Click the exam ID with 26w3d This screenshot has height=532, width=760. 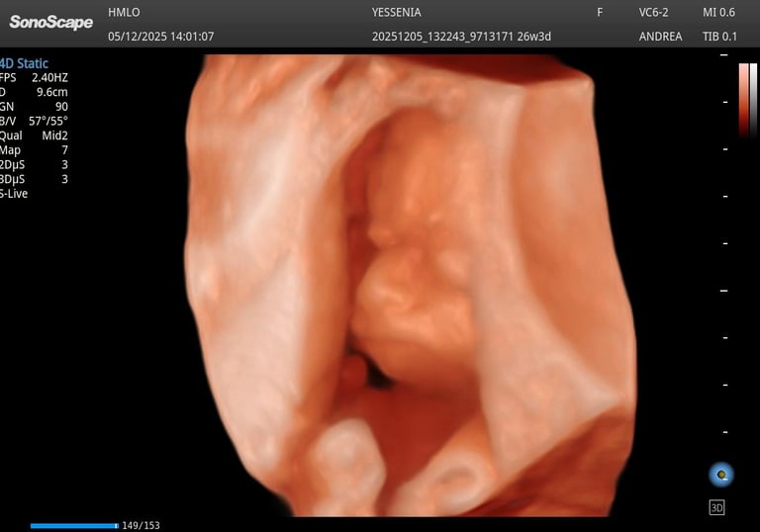[x=461, y=37]
